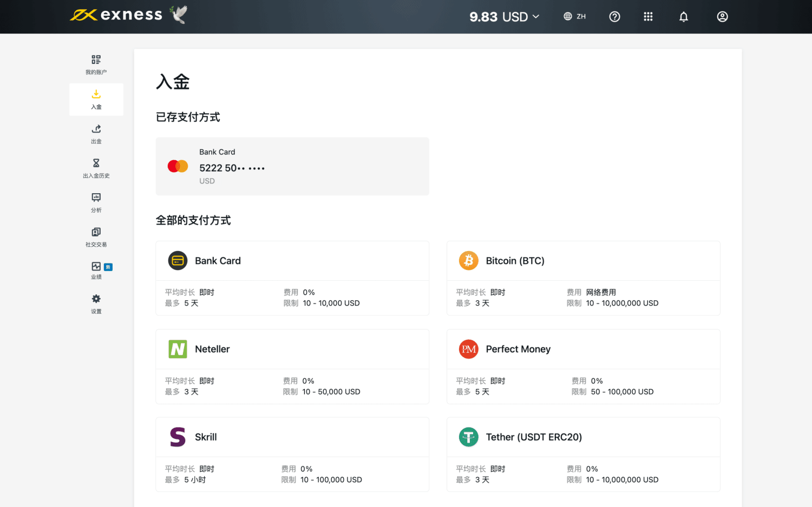Open Analytics (分析) in sidebar
This screenshot has width=812, height=507.
(96, 202)
